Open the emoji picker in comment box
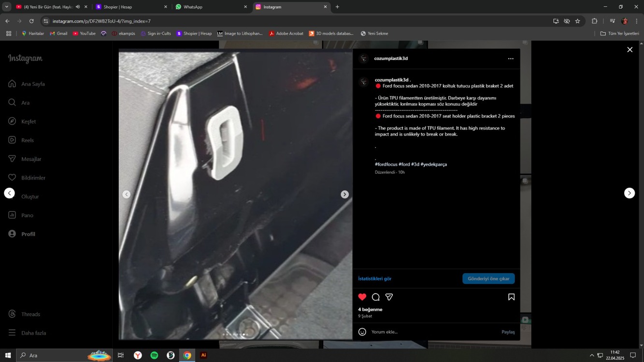Viewport: 644px width, 362px height. pos(362,332)
